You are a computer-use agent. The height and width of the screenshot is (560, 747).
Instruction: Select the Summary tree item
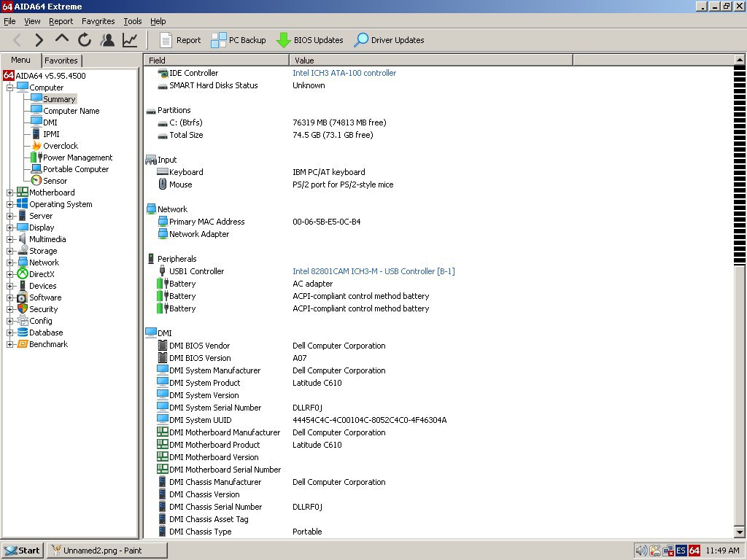(59, 99)
